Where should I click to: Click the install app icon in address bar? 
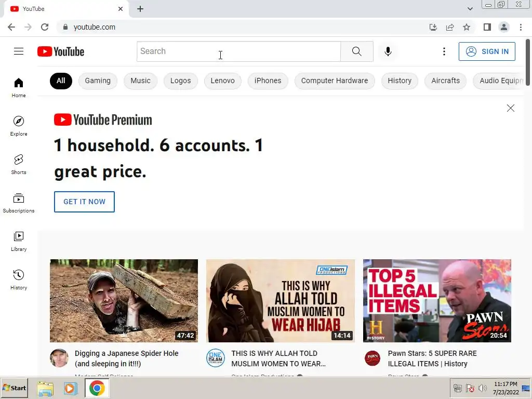433,27
